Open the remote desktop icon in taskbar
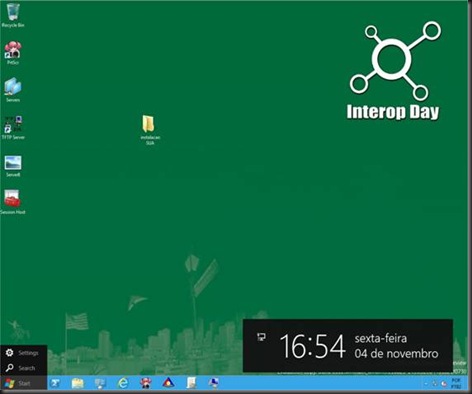Image resolution: width=472 pixels, height=394 pixels. pyautogui.click(x=214, y=383)
